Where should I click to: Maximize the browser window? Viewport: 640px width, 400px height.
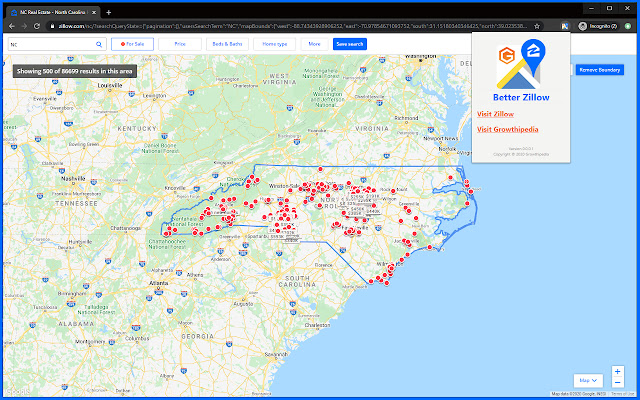pos(609,8)
